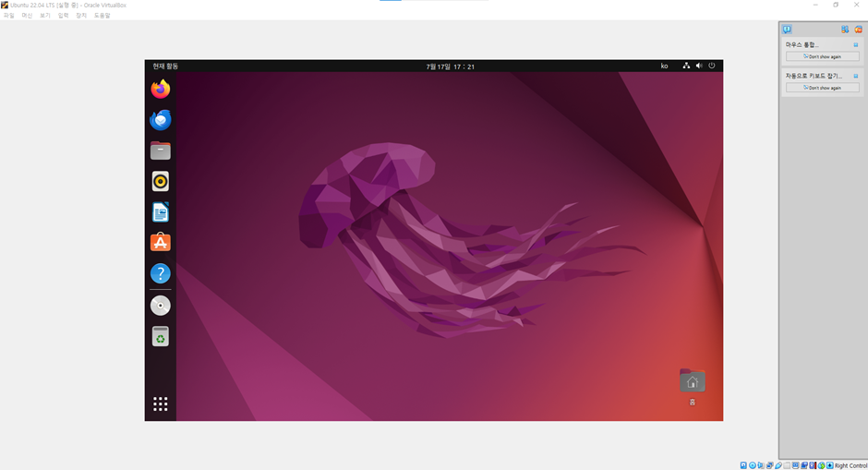The height and width of the screenshot is (470, 868).
Task: Open the 장치 menu in VirtualBox
Action: point(81,16)
